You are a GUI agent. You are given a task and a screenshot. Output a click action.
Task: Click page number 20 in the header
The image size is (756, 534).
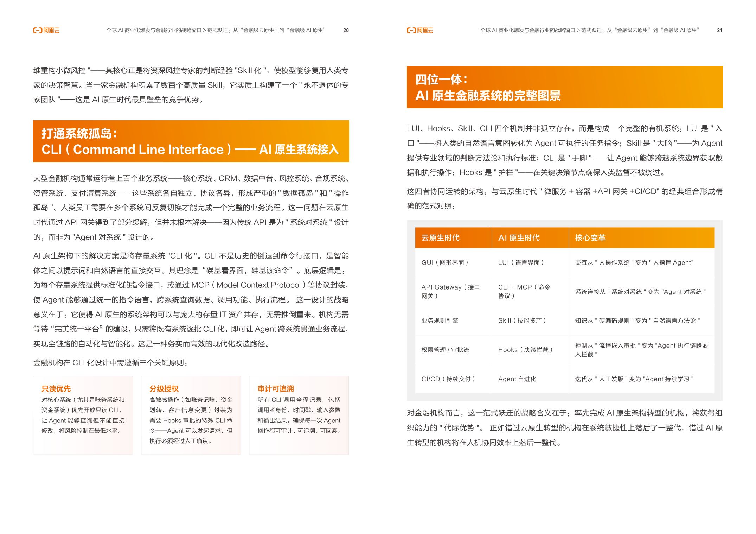346,31
